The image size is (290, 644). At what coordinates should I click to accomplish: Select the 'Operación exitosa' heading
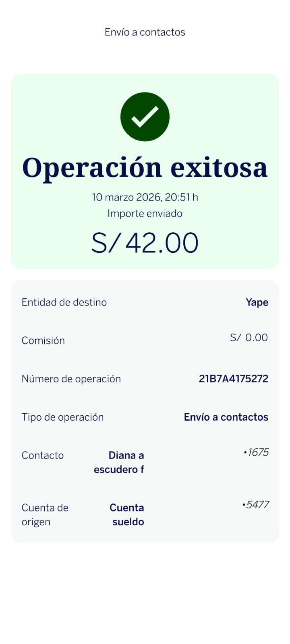click(145, 167)
